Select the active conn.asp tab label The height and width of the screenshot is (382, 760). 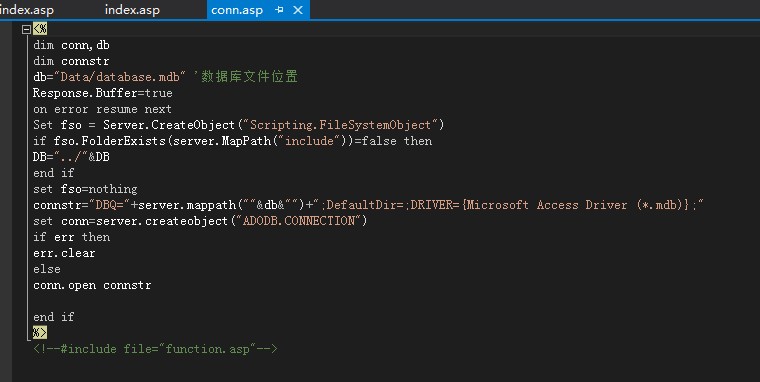click(237, 10)
